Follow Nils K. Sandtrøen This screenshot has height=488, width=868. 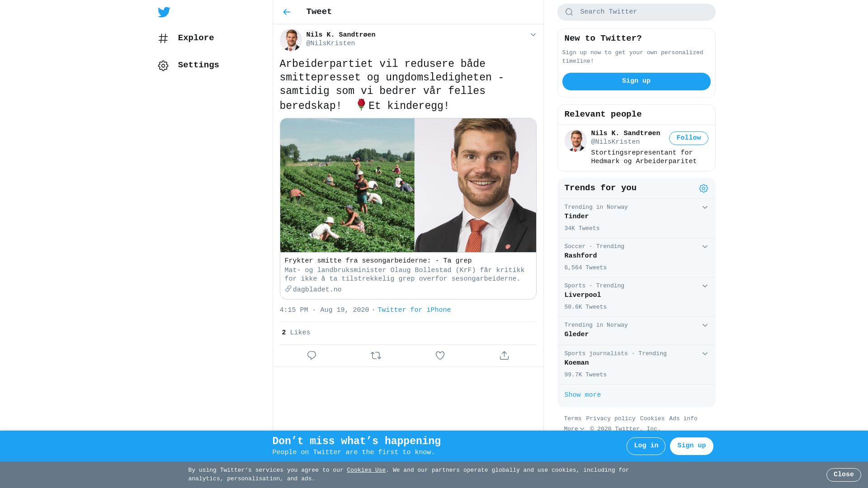(x=689, y=138)
